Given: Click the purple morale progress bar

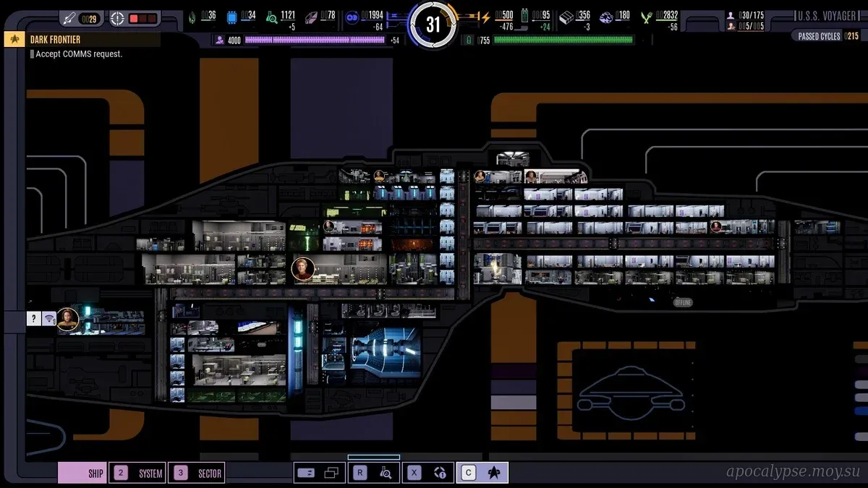Looking at the screenshot, I should point(315,40).
